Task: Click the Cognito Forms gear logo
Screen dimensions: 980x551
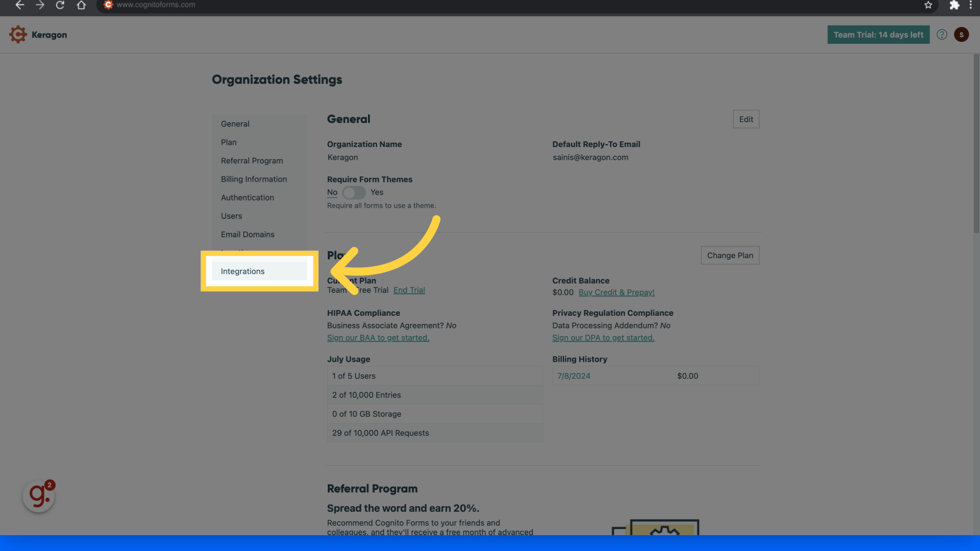Action: coord(18,35)
